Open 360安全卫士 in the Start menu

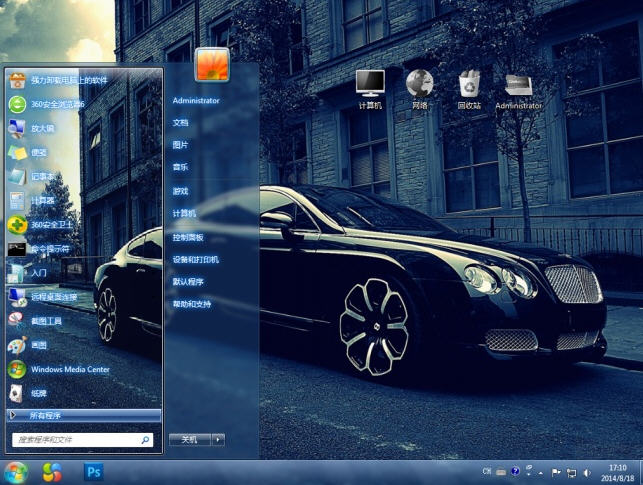52,225
